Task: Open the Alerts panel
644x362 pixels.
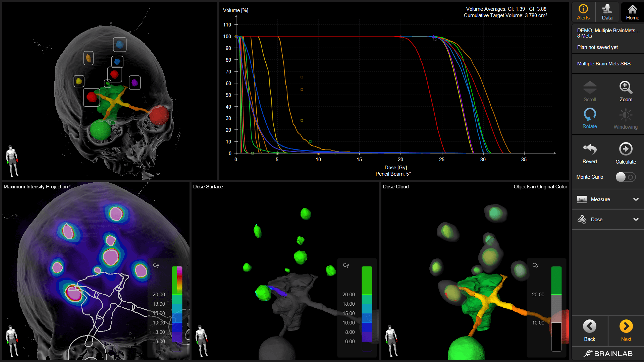Action: (x=583, y=12)
